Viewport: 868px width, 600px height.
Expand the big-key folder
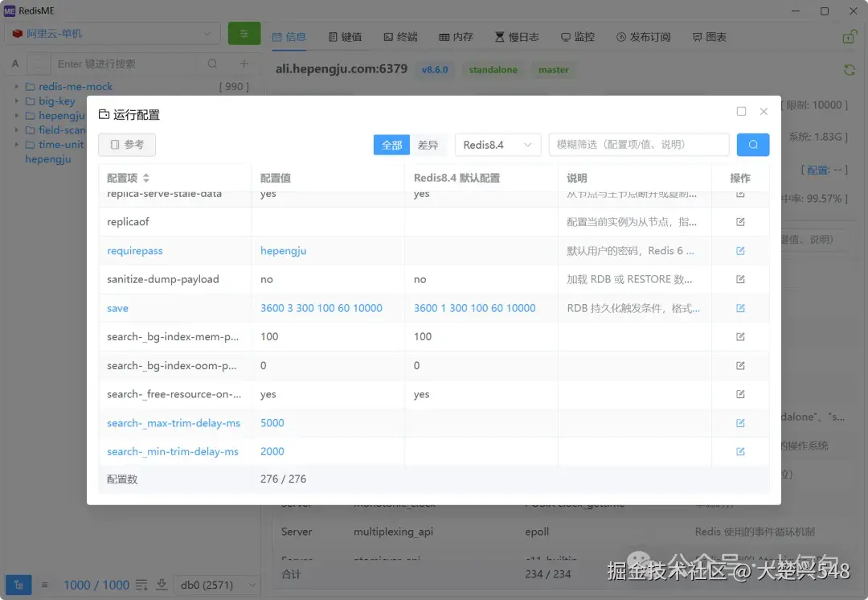tap(17, 101)
